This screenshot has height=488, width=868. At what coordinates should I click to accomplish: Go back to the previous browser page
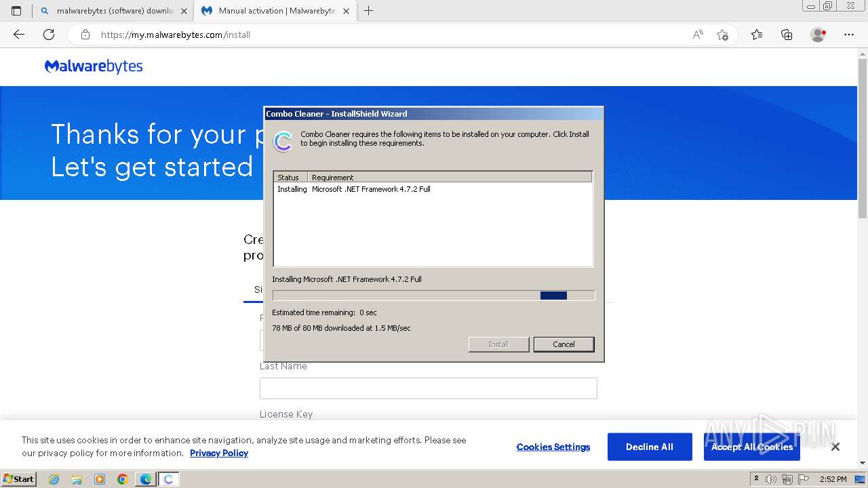tap(19, 35)
